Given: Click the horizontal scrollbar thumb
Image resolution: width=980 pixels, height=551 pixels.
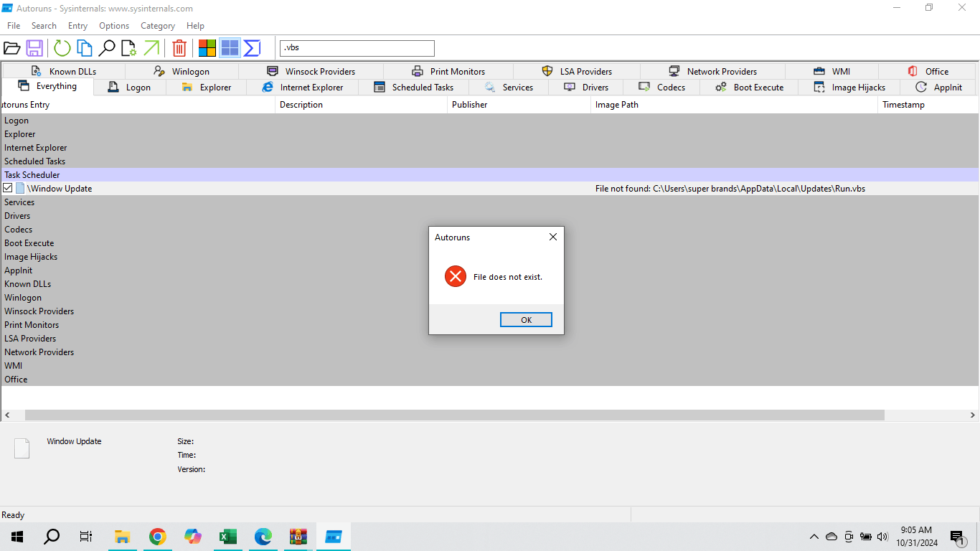Looking at the screenshot, I should pyautogui.click(x=455, y=415).
